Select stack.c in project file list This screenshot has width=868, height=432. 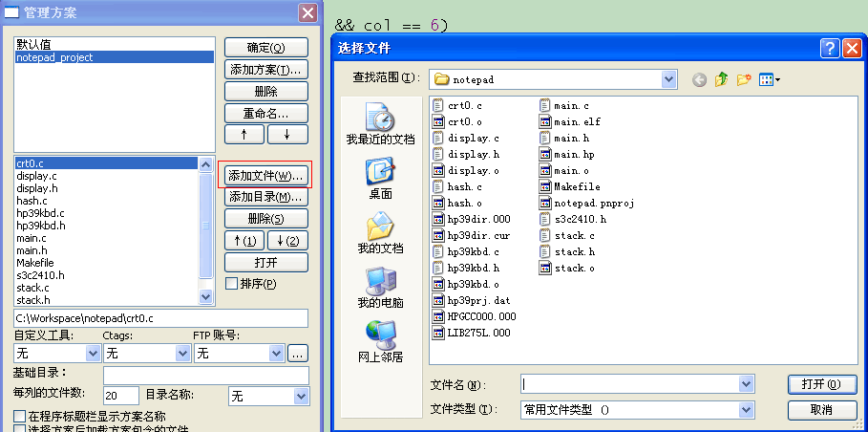[107, 288]
